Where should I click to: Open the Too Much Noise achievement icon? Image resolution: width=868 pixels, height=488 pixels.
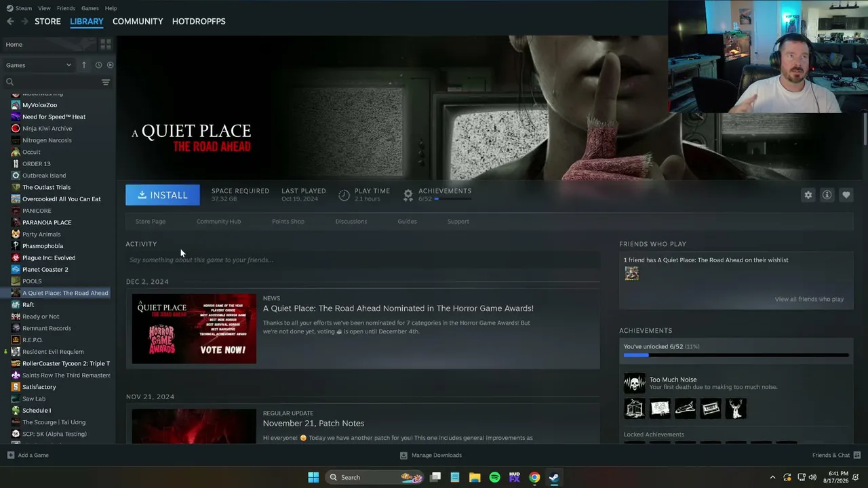635,383
